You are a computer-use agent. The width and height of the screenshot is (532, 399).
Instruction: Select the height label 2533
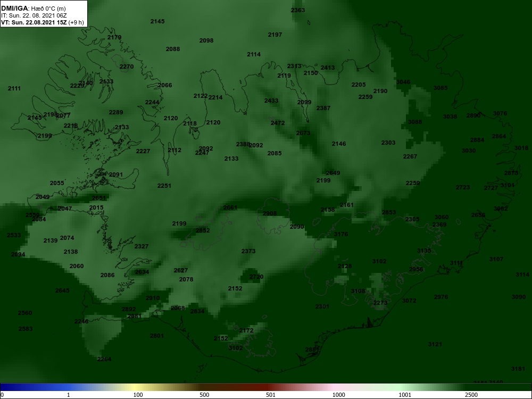(x=14, y=235)
